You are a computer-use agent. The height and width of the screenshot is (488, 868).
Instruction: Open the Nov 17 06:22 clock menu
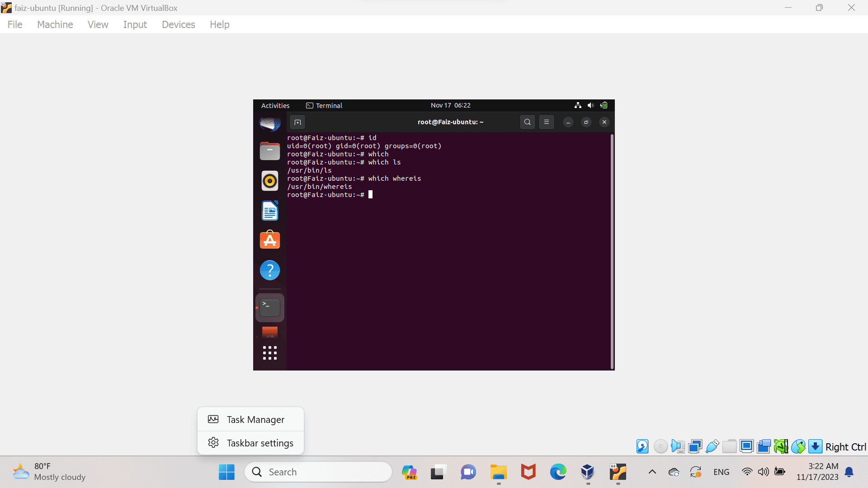(x=450, y=105)
